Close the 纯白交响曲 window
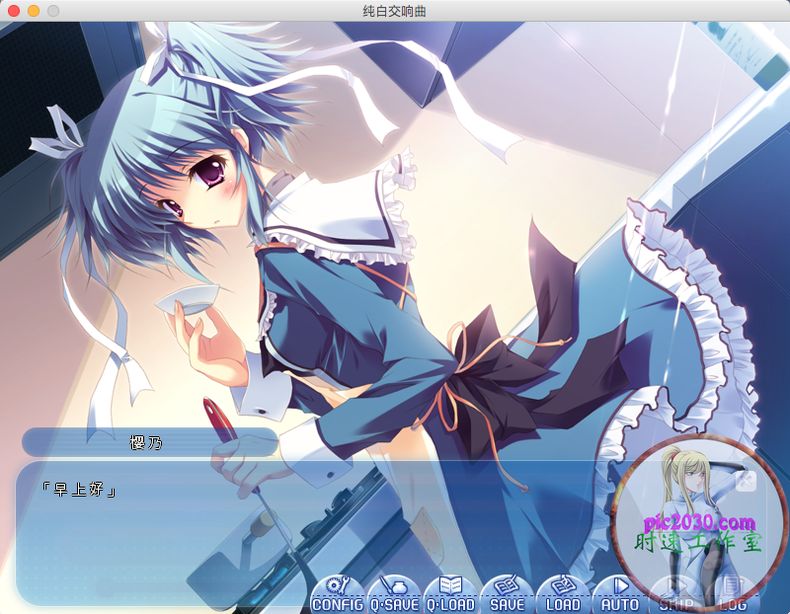This screenshot has height=614, width=790. click(x=14, y=11)
